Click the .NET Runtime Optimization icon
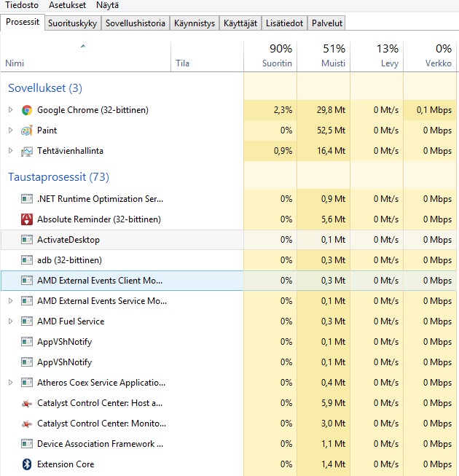The height and width of the screenshot is (476, 459). click(x=27, y=199)
